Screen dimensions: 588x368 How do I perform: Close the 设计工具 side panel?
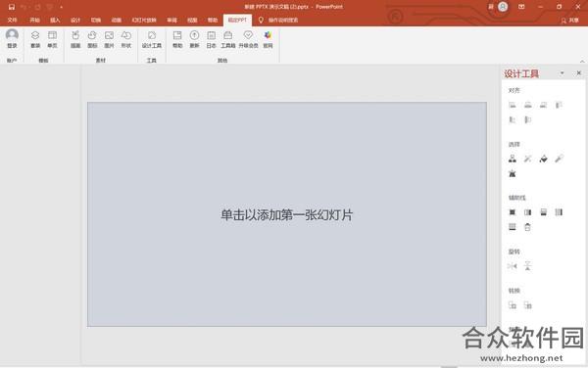click(x=578, y=73)
